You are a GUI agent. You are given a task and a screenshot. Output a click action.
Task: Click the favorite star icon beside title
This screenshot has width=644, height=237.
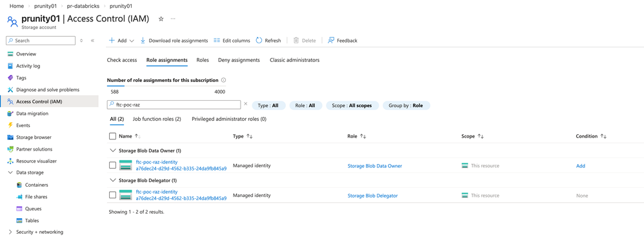(161, 19)
